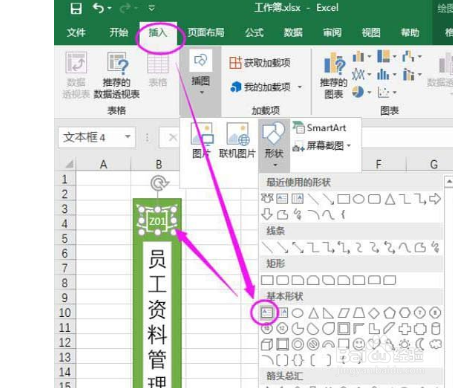Expand the 我的加载项 dropdown arrow

(300, 87)
